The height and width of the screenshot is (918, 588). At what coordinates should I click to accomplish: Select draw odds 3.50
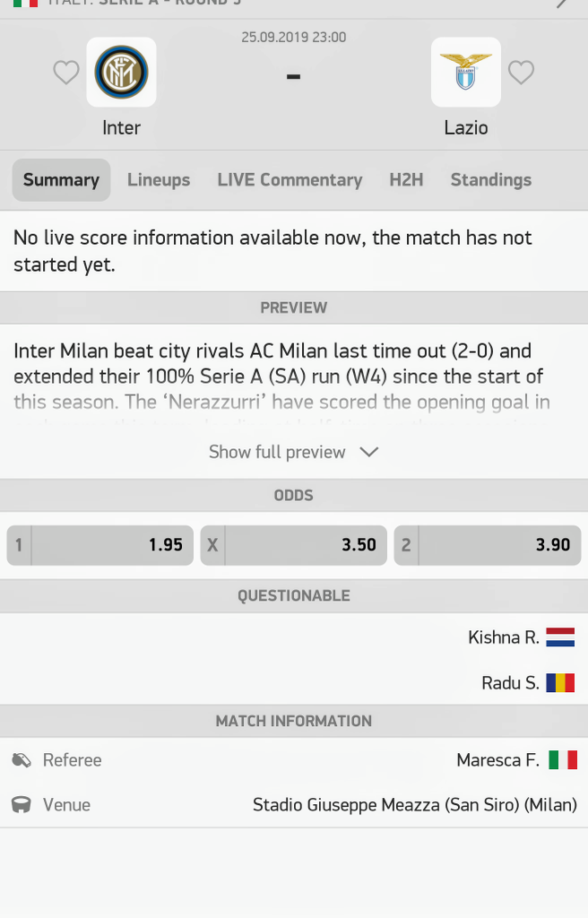294,545
